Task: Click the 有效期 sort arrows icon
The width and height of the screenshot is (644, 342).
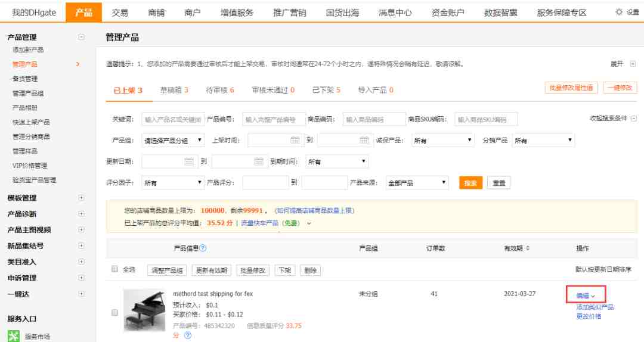Action: coord(528,248)
